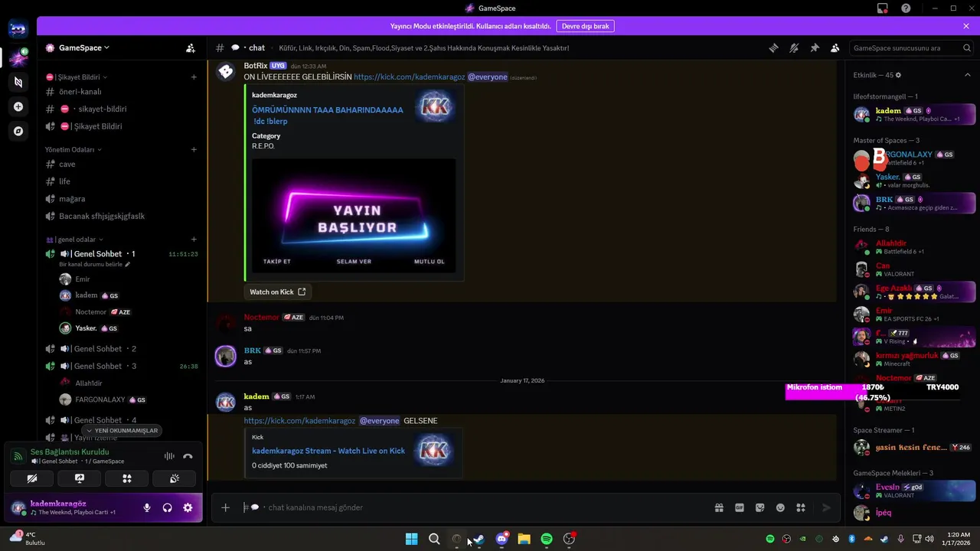The image size is (980, 551).
Task: Disconnect from voice with the hang-up icon
Action: 188,456
